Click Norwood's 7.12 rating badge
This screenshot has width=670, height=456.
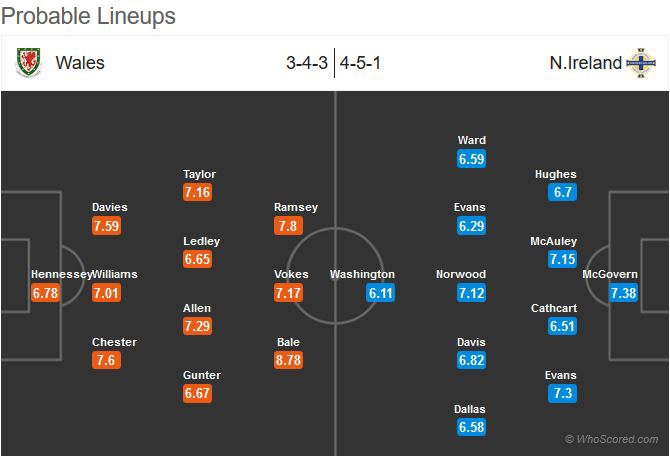click(471, 293)
